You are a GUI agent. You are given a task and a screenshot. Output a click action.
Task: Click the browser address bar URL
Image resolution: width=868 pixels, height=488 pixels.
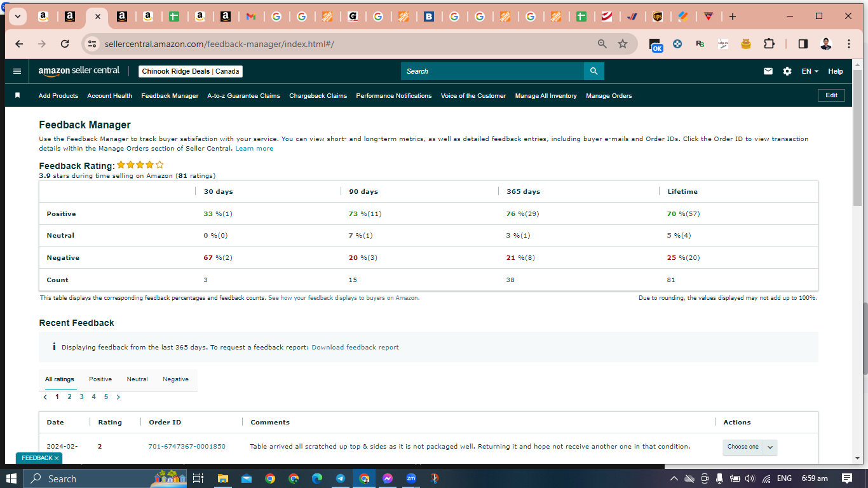click(219, 44)
